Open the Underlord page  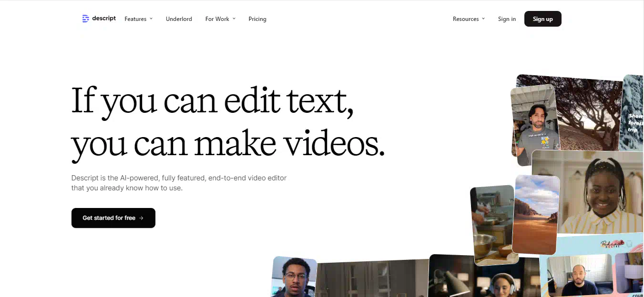[179, 19]
